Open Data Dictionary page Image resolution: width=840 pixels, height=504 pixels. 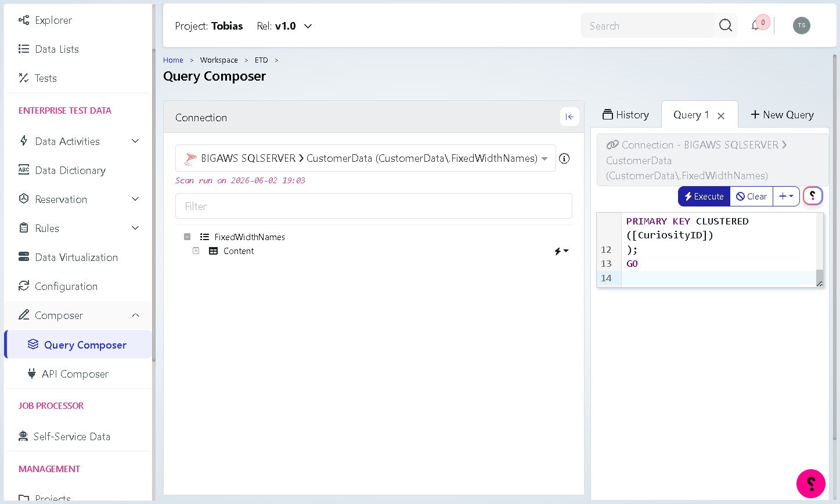[62, 171]
